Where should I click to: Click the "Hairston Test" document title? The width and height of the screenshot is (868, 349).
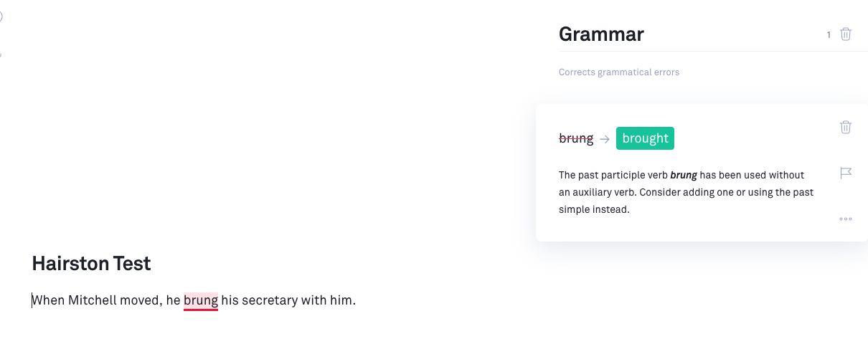[x=91, y=263]
